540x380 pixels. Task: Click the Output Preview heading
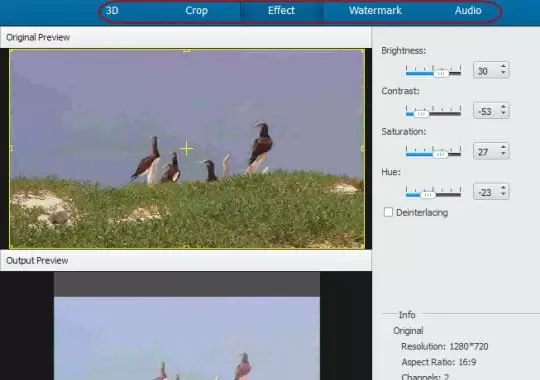pyautogui.click(x=37, y=260)
